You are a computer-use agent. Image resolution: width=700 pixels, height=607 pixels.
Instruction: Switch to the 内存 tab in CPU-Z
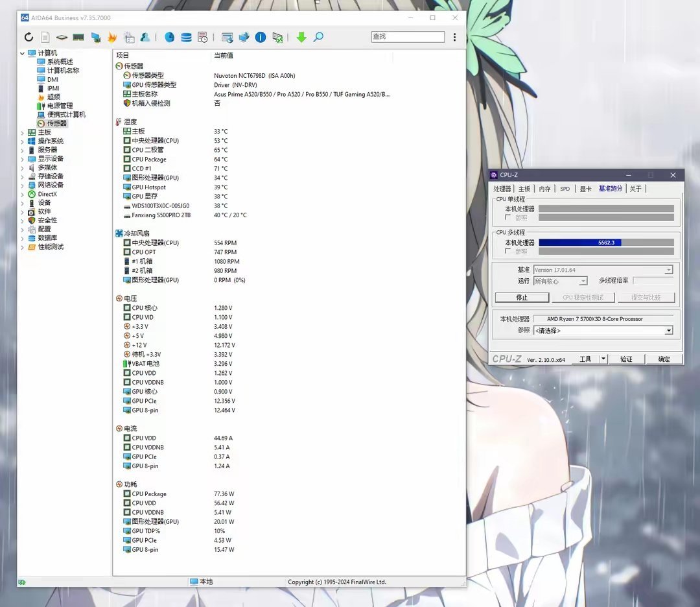544,189
